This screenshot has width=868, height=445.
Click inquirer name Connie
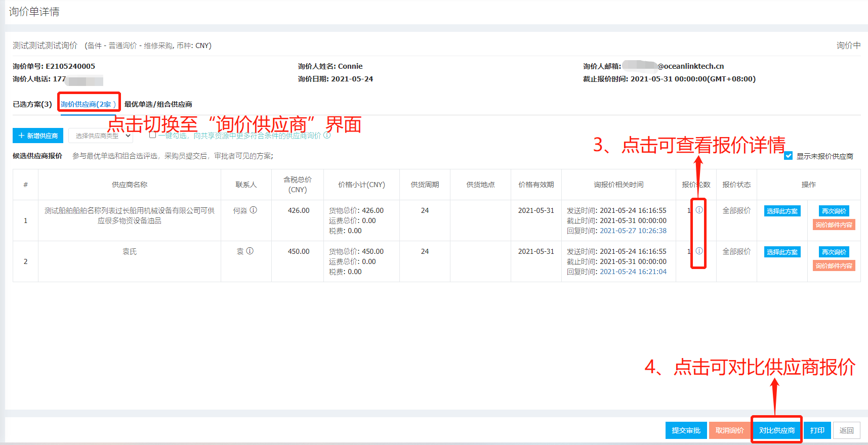350,66
